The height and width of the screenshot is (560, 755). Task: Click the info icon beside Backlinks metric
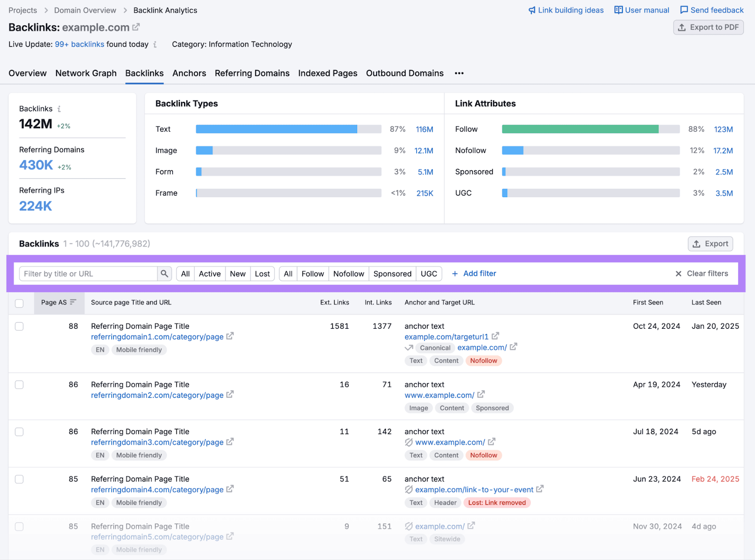pos(59,109)
